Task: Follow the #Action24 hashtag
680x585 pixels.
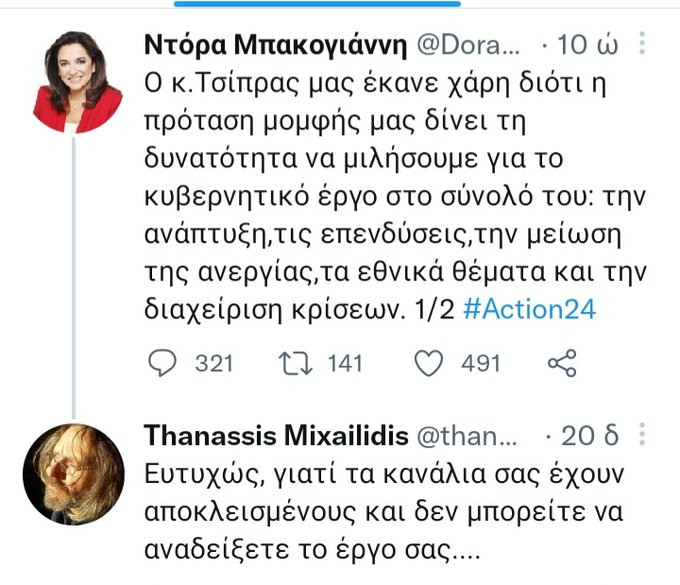Action: [x=531, y=310]
